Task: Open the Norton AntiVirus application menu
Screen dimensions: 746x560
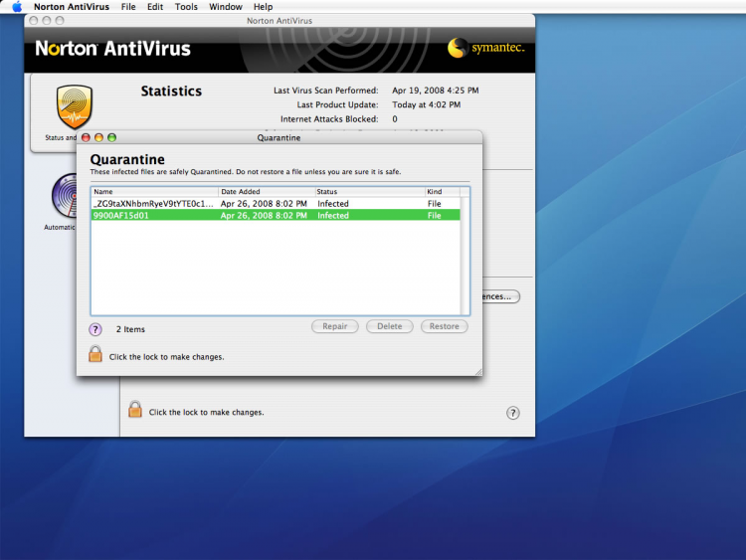Action: pos(72,7)
